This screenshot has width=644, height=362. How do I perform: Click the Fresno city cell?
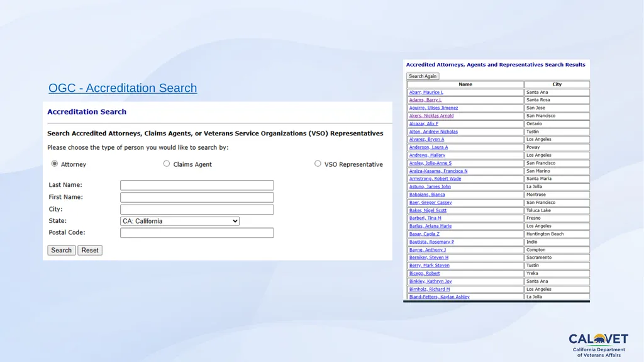(x=557, y=218)
